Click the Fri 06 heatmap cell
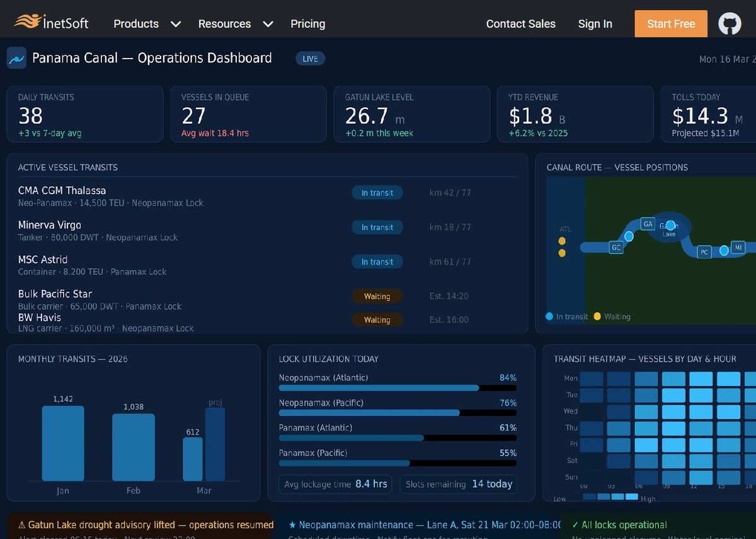Viewport: 756px width, 539px height. click(646, 444)
